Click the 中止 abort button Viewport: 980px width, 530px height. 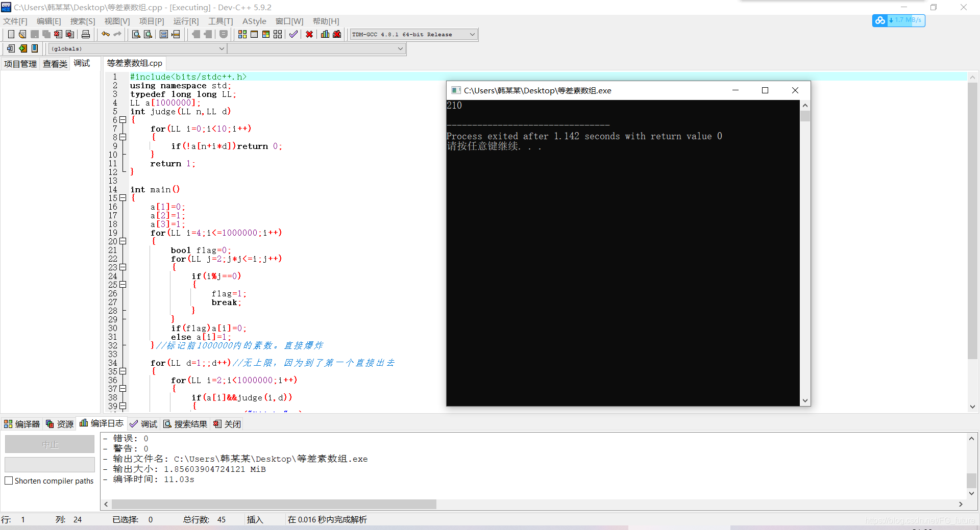(50, 444)
